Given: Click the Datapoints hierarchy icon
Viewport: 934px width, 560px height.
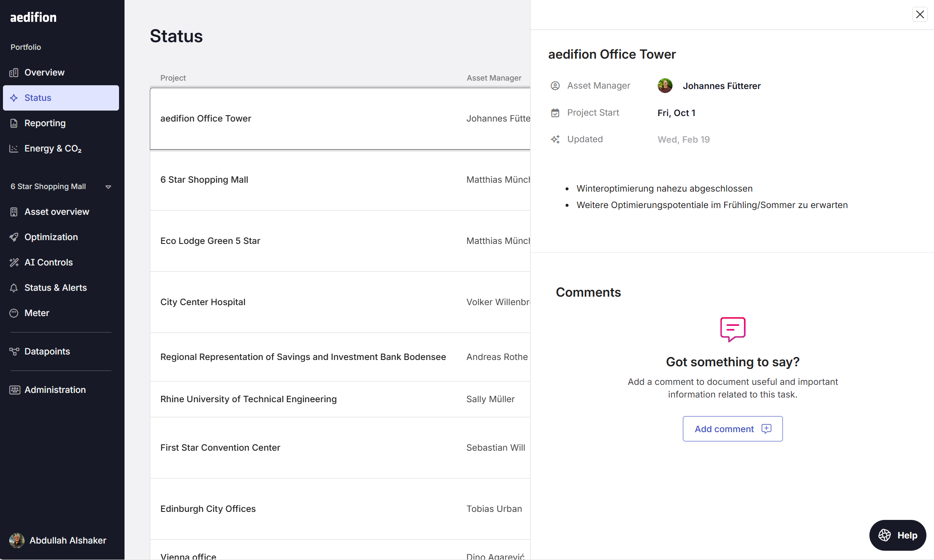Looking at the screenshot, I should coord(14,352).
